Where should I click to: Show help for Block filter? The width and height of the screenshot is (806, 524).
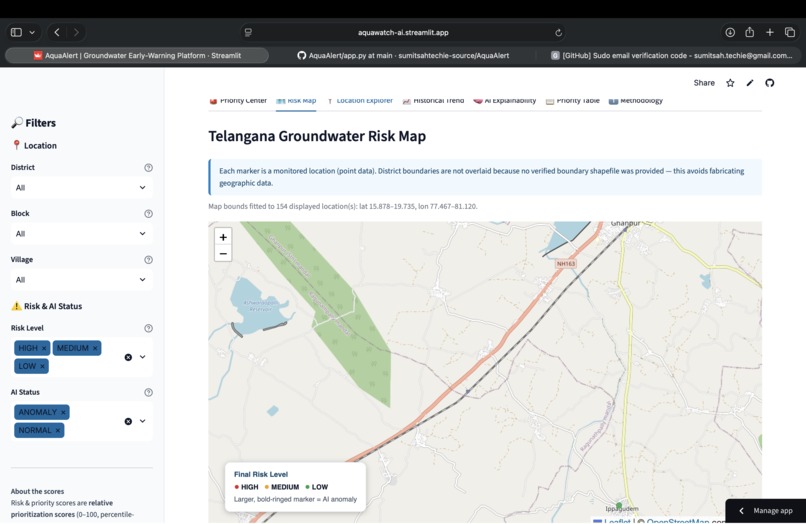148,213
